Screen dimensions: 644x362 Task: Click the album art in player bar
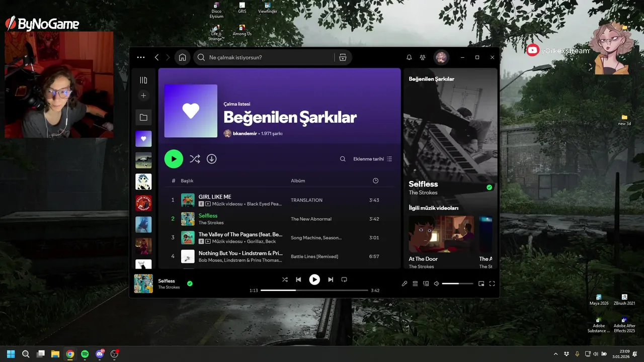pos(143,284)
